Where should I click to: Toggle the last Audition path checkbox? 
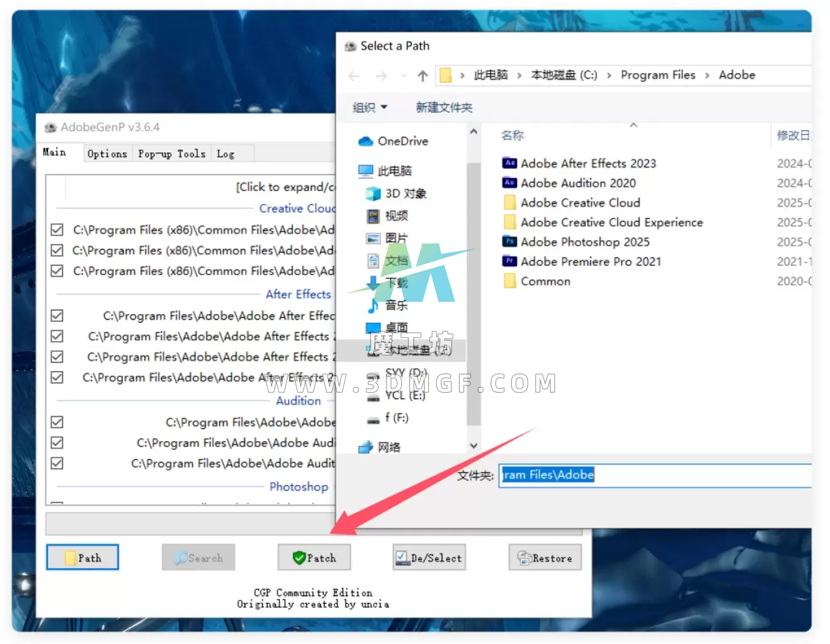pos(57,463)
